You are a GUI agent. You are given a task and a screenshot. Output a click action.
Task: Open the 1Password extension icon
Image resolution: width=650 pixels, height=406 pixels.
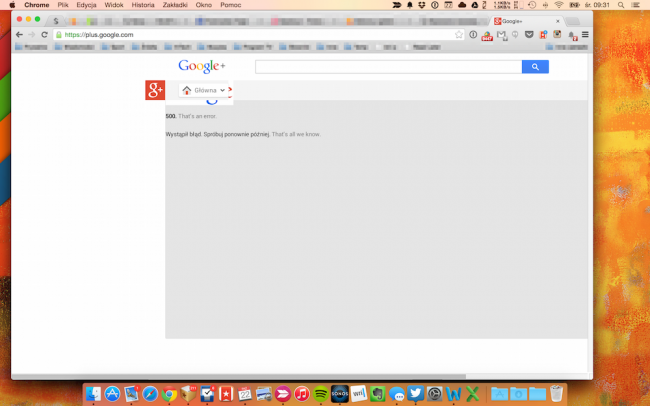[x=473, y=35]
